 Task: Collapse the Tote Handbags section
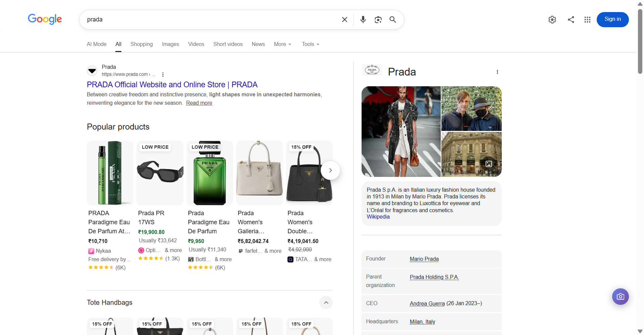(x=326, y=302)
